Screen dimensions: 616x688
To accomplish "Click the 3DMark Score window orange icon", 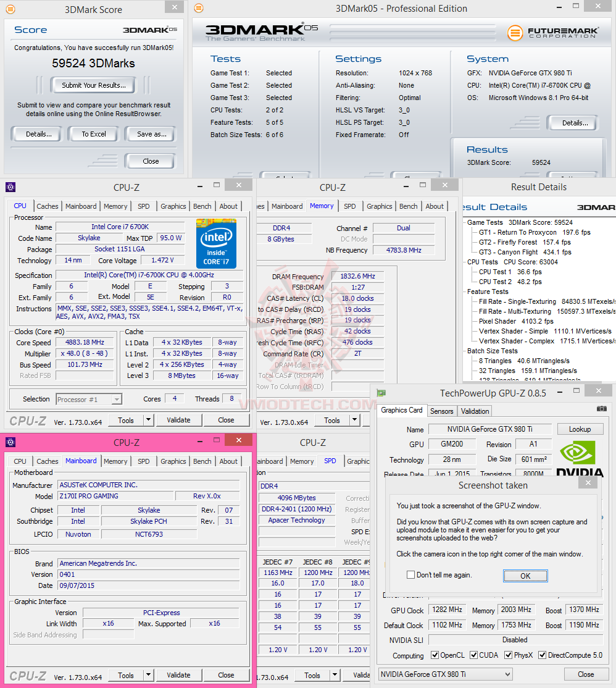I will pyautogui.click(x=10, y=9).
